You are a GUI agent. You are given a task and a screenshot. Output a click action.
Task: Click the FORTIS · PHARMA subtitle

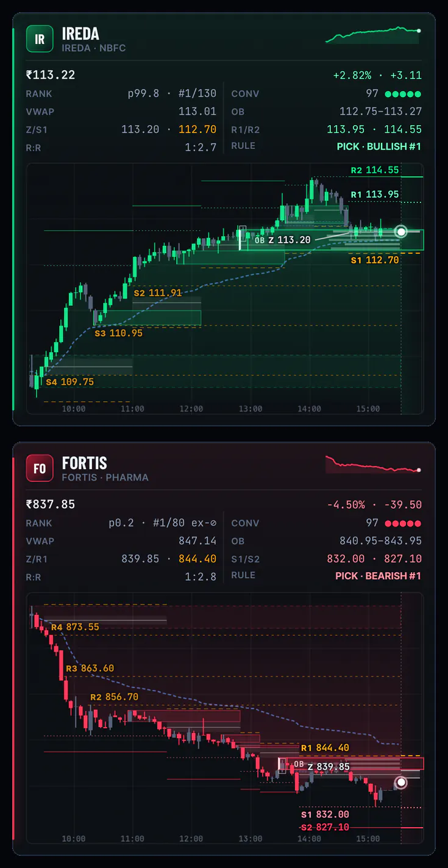[x=105, y=478]
